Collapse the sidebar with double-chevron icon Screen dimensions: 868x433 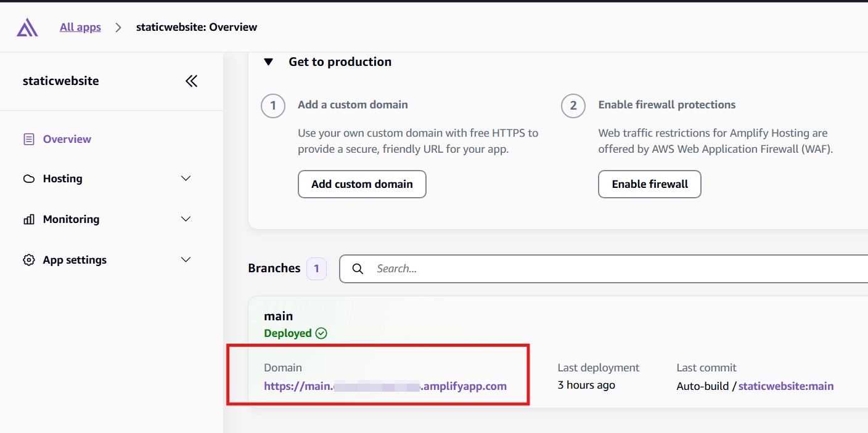[192, 81]
